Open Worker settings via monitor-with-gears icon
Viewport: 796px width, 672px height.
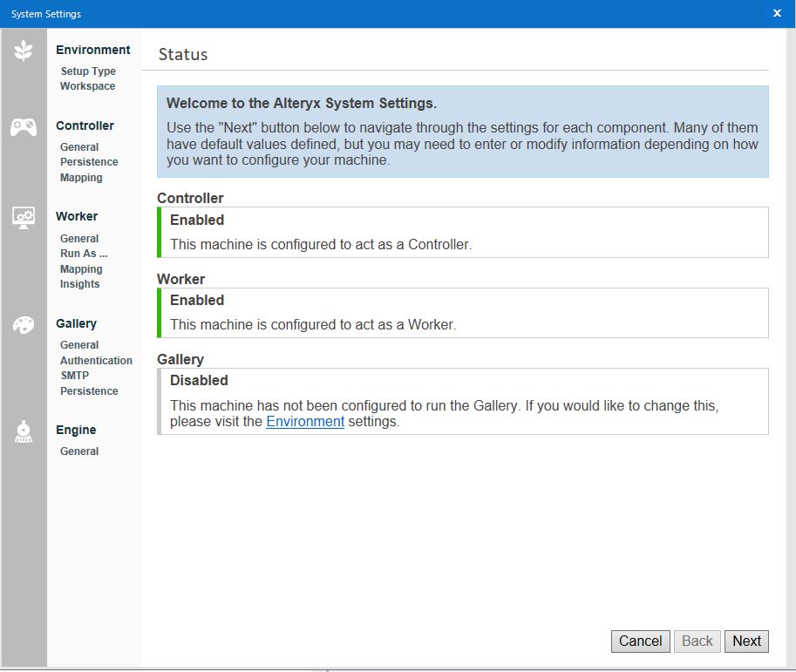click(x=24, y=216)
